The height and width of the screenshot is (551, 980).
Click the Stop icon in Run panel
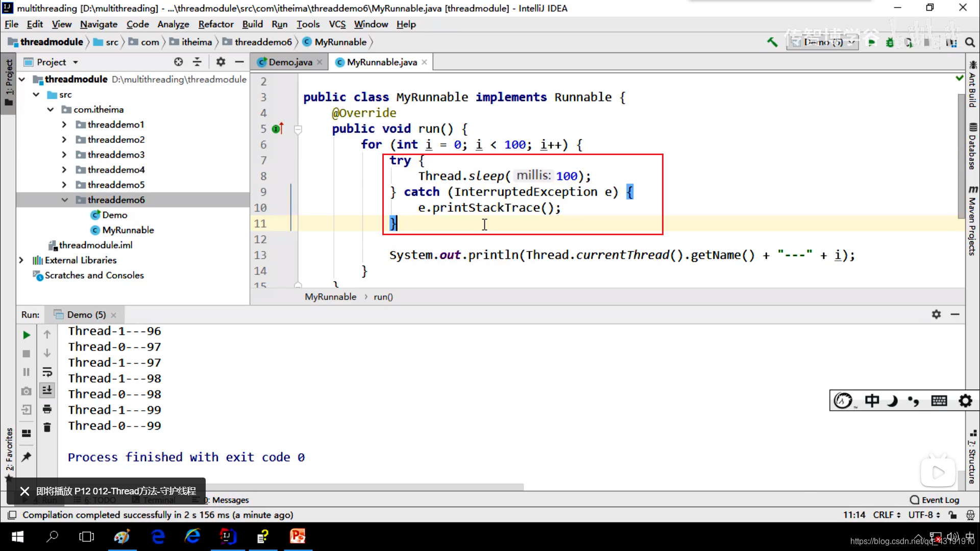[27, 354]
